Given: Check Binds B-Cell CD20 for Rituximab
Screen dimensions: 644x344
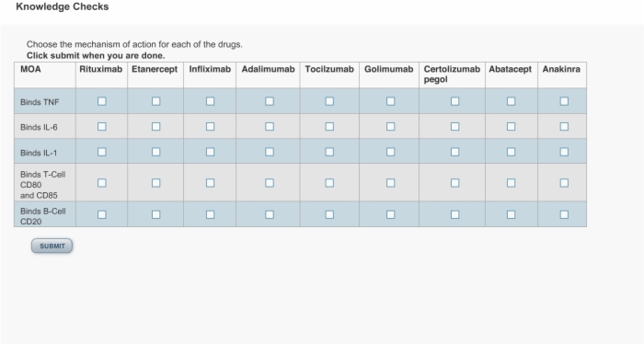Looking at the screenshot, I should tap(102, 214).
